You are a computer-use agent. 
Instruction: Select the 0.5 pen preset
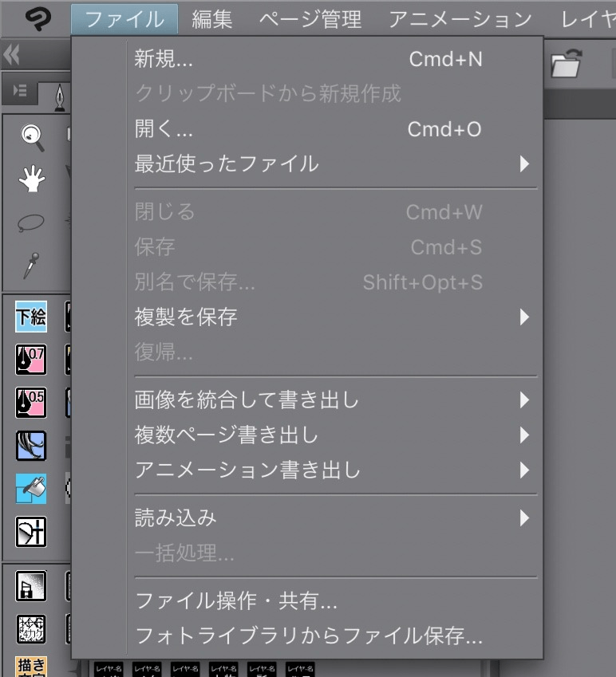(x=31, y=402)
